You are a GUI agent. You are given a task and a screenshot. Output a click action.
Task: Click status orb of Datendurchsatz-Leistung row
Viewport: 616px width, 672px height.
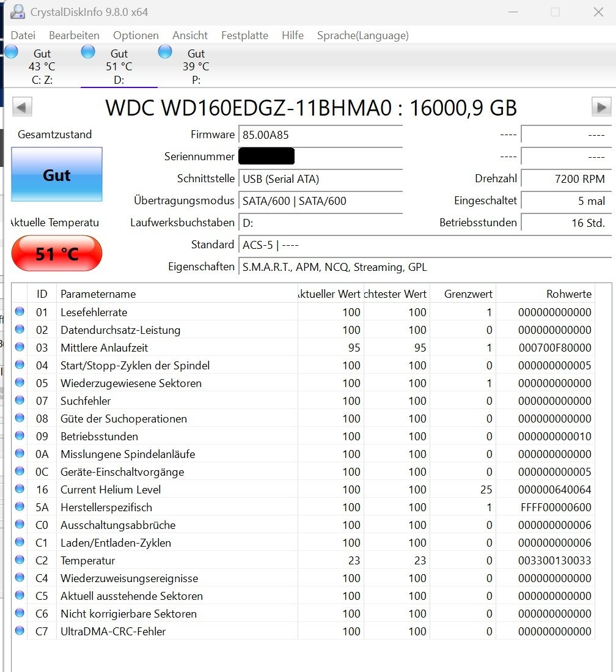20,329
